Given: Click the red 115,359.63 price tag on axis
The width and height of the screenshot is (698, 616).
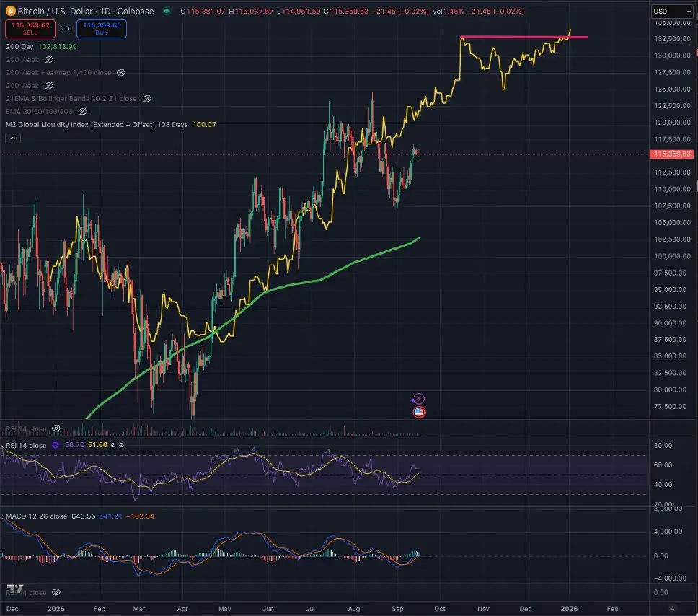Looking at the screenshot, I should tap(672, 154).
